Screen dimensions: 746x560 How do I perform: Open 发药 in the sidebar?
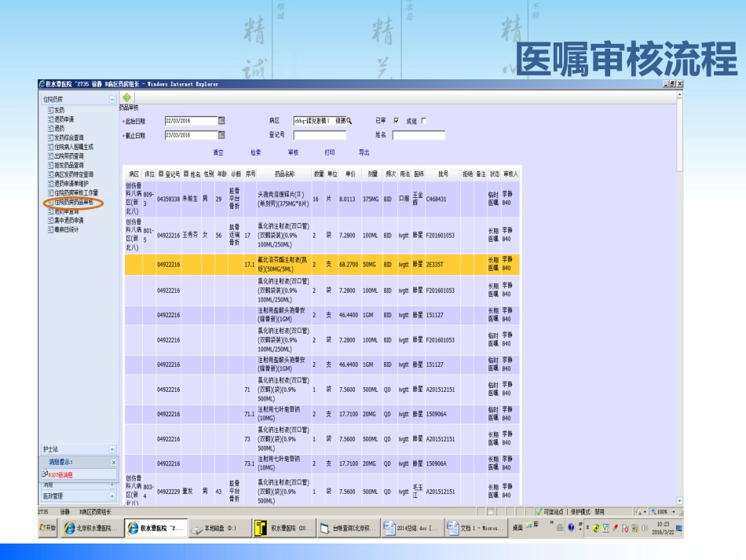(x=59, y=110)
